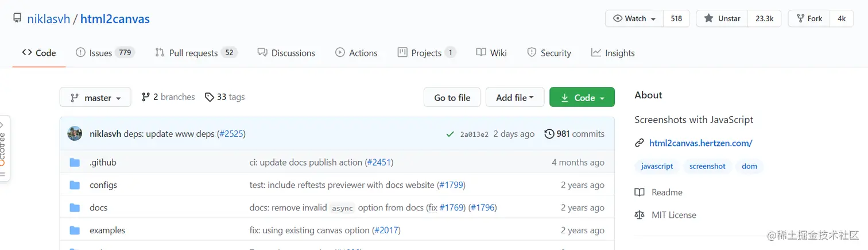This screenshot has width=868, height=250.
Task: Open the Octotree side panel tab
Action: [3, 148]
